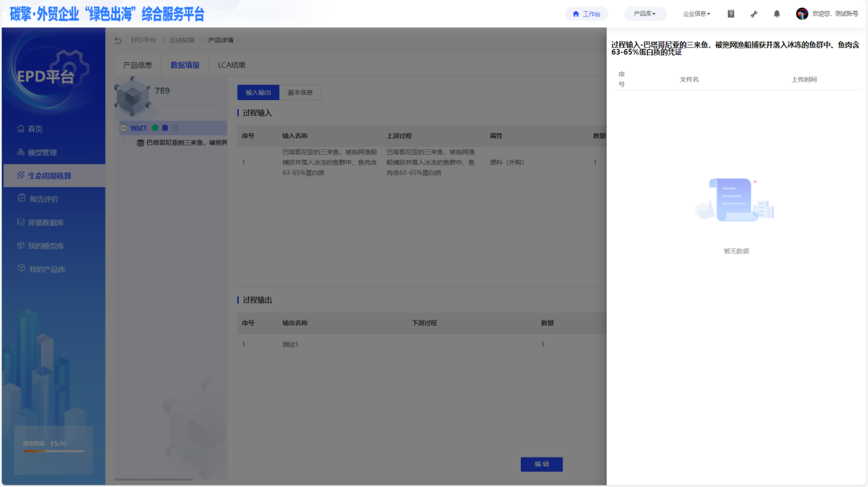The image size is (868, 487).
Task: Click the back arrow in breadcrumb
Action: pyautogui.click(x=118, y=40)
